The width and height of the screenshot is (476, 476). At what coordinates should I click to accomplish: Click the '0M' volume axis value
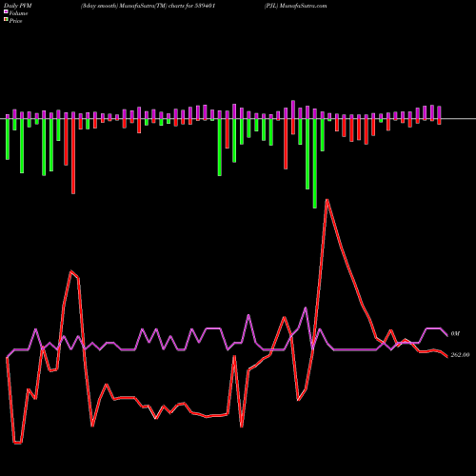tap(455, 334)
